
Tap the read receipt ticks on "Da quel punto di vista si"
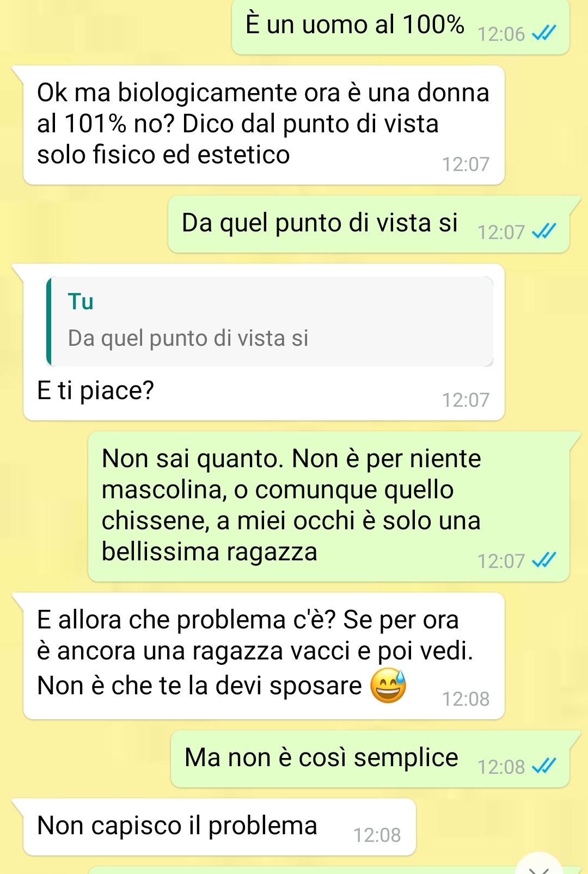coord(544,232)
